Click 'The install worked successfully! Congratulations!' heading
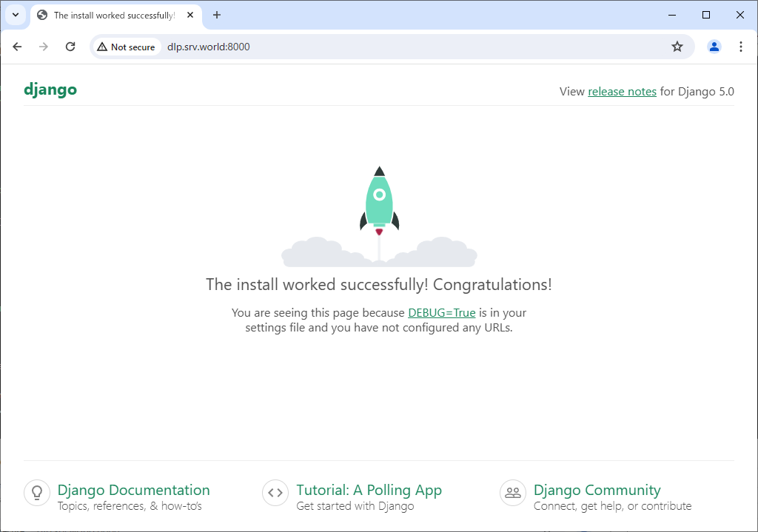The image size is (758, 532). (378, 285)
